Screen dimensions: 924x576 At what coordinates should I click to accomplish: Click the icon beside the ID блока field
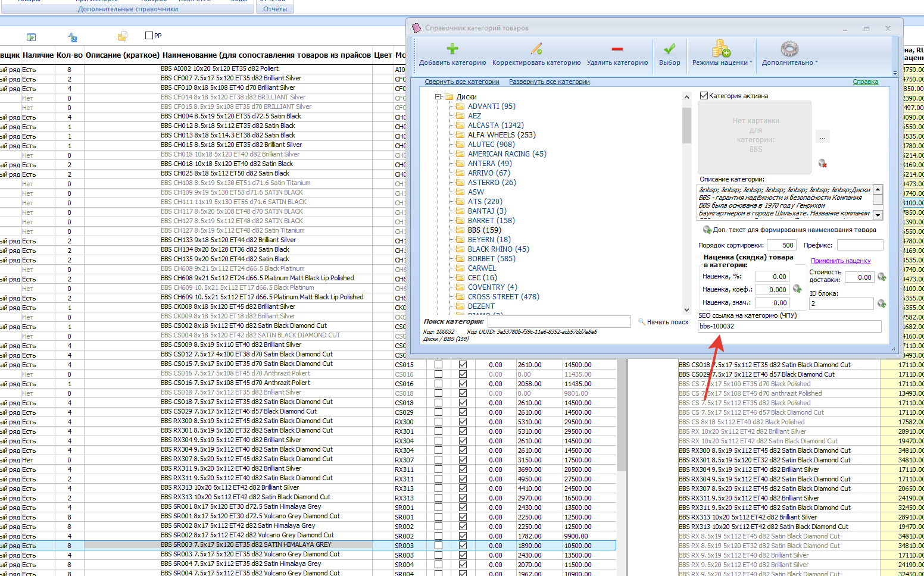tap(882, 303)
